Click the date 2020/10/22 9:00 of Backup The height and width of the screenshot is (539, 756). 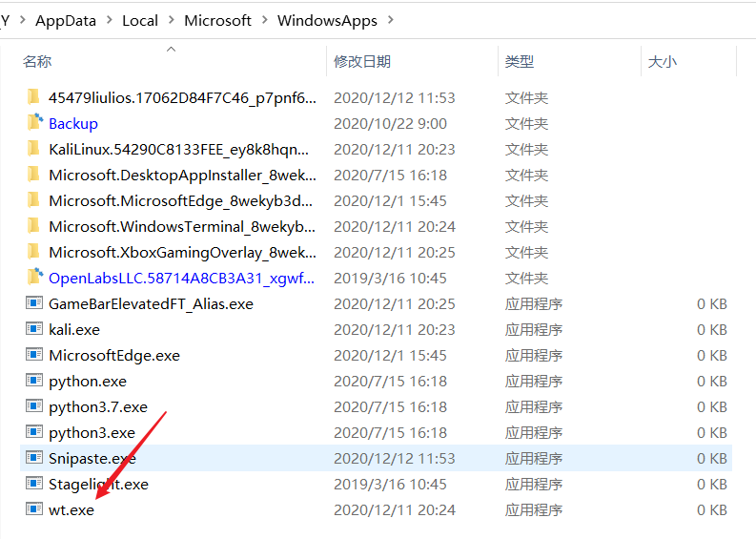[x=390, y=123]
